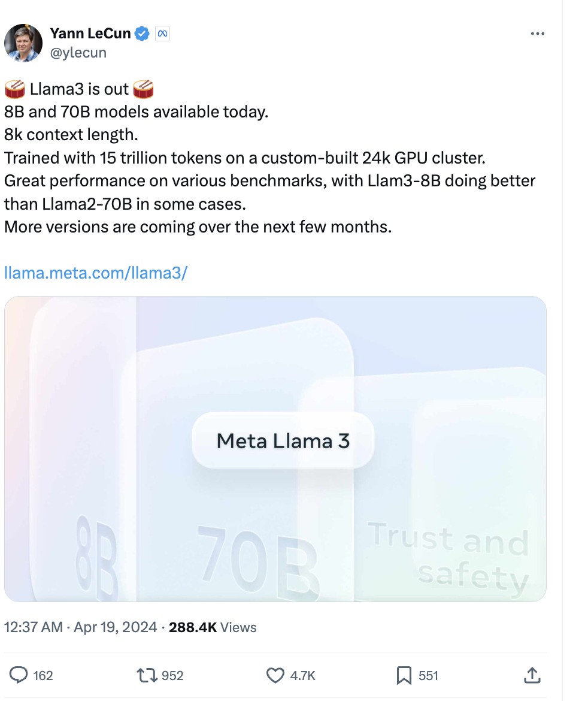Click the tweet text about 8k context length
The width and height of the screenshot is (588, 701).
click(x=71, y=135)
